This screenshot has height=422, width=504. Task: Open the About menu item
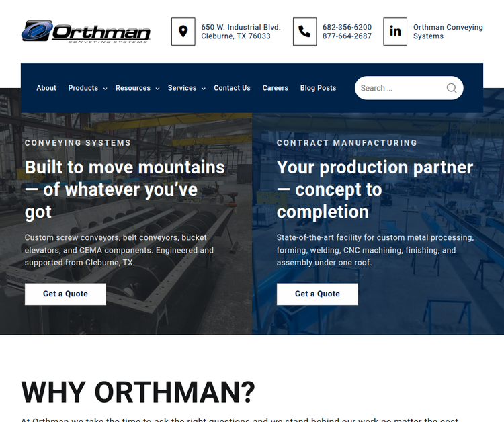pos(46,88)
